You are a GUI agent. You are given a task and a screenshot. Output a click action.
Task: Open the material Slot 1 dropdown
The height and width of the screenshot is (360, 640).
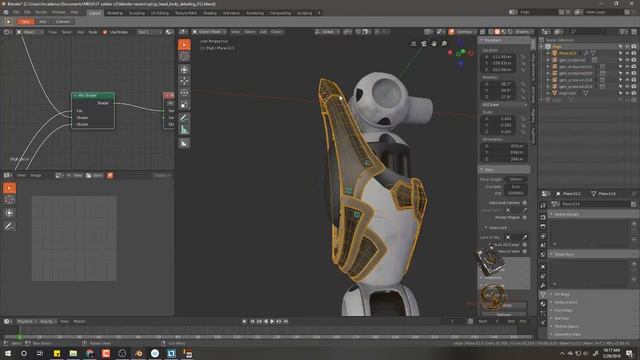(149, 32)
